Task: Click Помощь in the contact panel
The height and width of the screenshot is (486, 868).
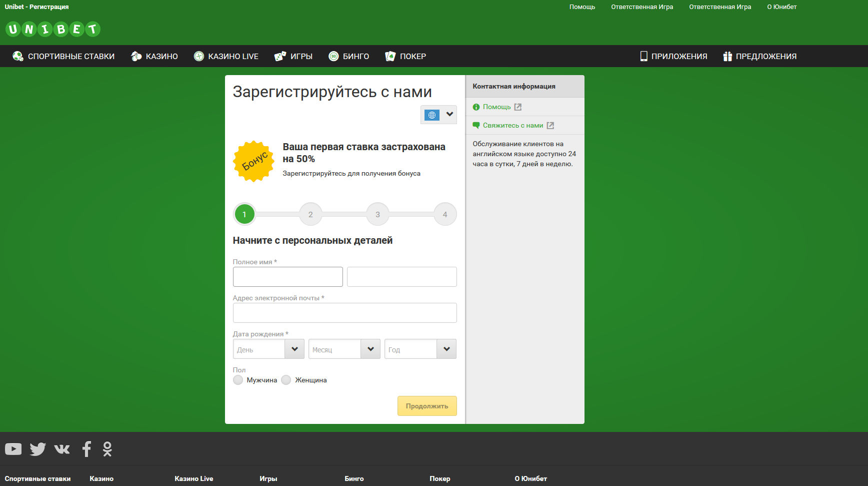Action: pyautogui.click(x=496, y=107)
